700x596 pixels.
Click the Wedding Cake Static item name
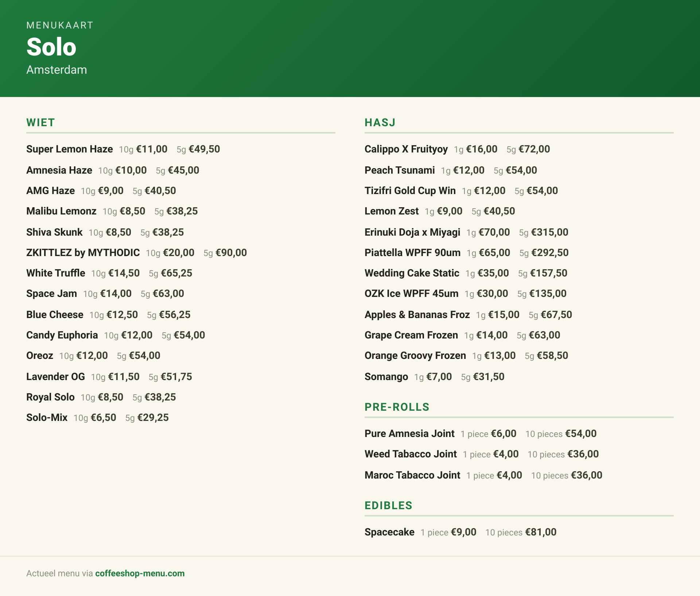click(412, 273)
